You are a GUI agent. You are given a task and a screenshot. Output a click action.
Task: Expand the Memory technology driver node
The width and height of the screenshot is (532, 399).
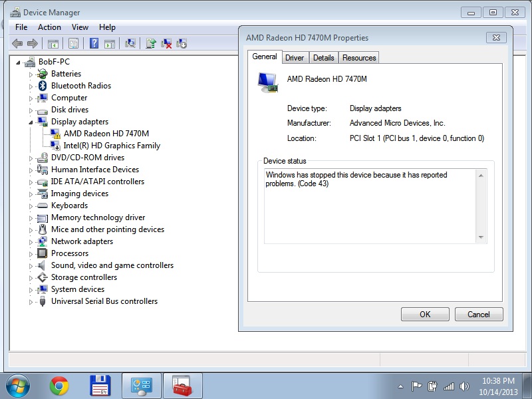coord(31,218)
